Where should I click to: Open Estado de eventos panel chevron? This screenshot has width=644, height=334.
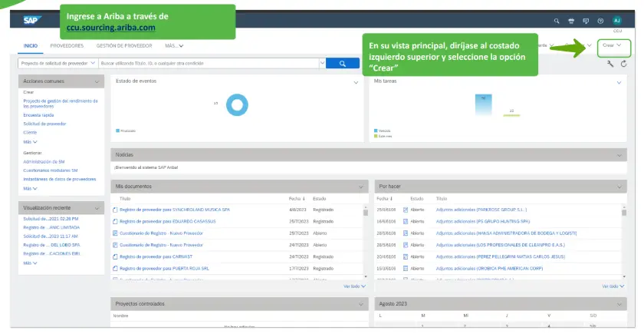click(x=356, y=83)
